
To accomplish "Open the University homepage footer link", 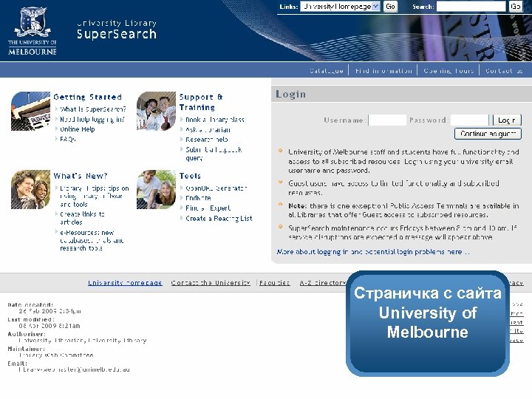I will pyautogui.click(x=125, y=282).
